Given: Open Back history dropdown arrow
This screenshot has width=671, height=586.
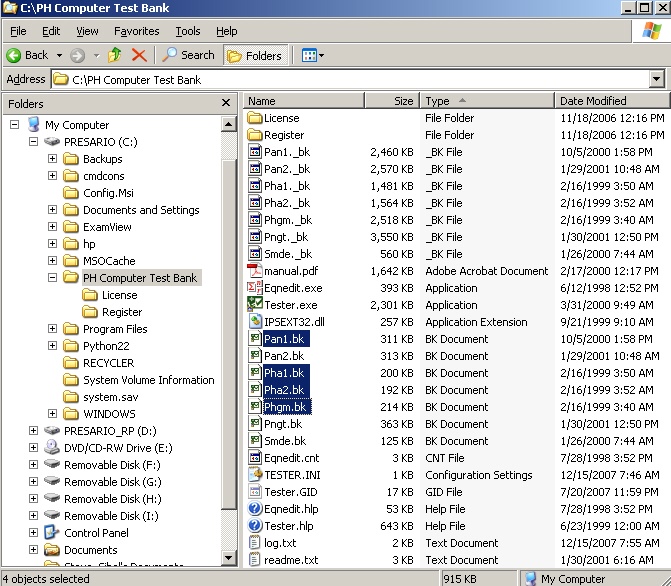Looking at the screenshot, I should (59, 55).
